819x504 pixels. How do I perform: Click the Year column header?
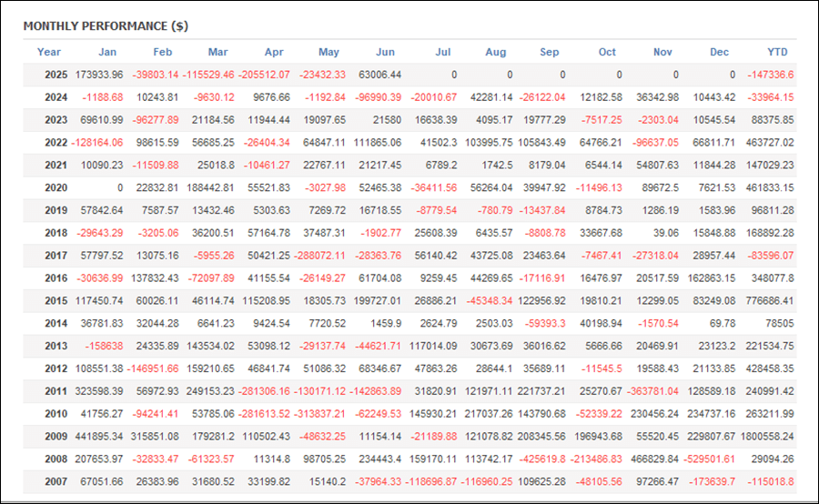tap(48, 52)
